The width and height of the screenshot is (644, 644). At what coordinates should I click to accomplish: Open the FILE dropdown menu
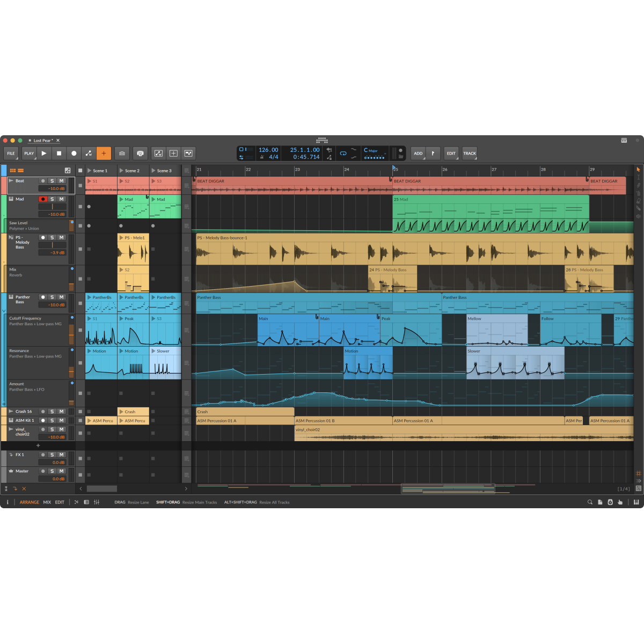tap(11, 153)
